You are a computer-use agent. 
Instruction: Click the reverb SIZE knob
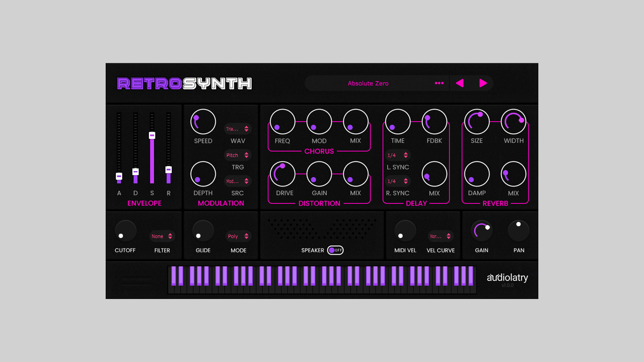(x=477, y=122)
